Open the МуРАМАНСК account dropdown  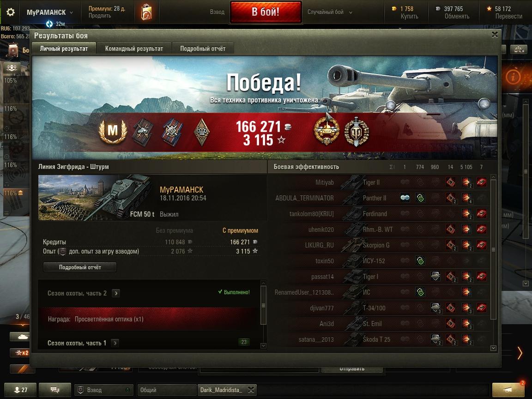50,12
